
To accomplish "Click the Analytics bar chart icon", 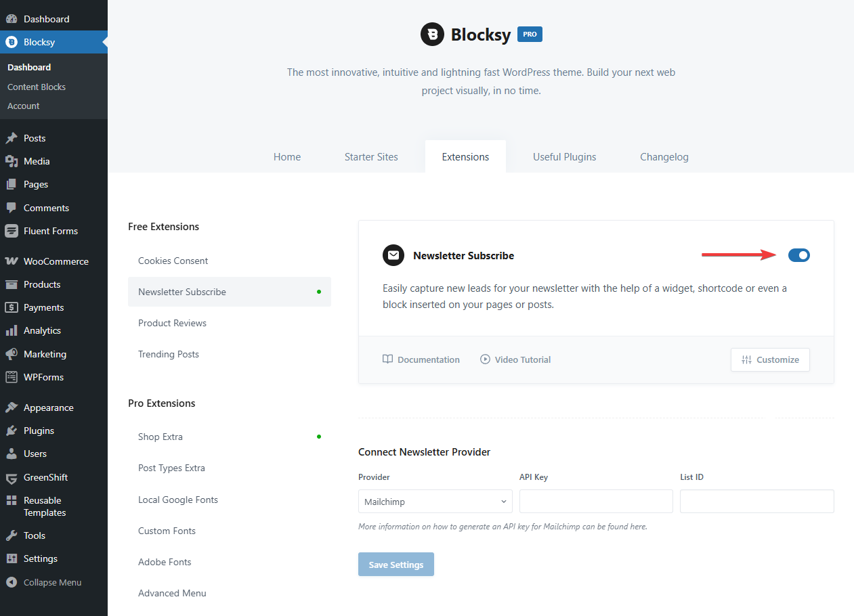I will 12,330.
